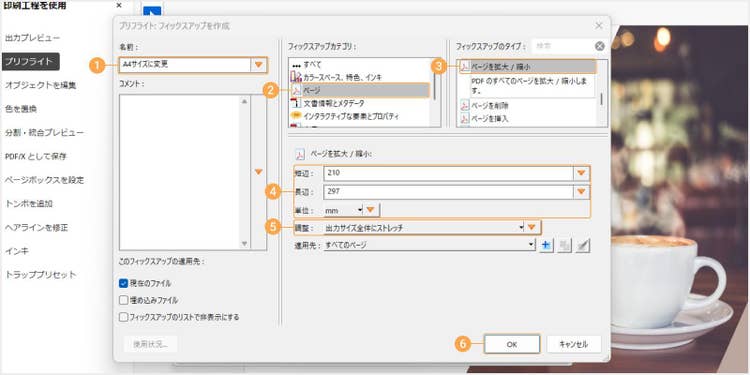The width and height of the screenshot is (750, 375).
Task: Choose PDF/X として保存
Action: coord(36,156)
